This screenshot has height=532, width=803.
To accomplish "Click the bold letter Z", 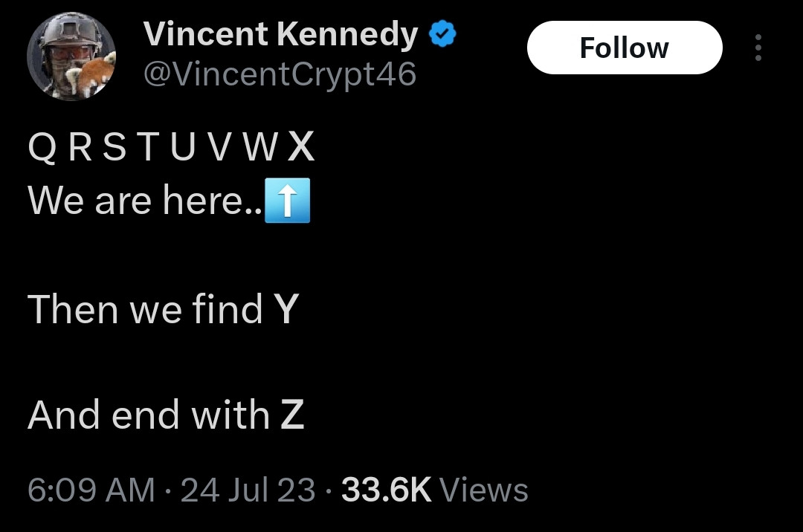I will pyautogui.click(x=292, y=415).
